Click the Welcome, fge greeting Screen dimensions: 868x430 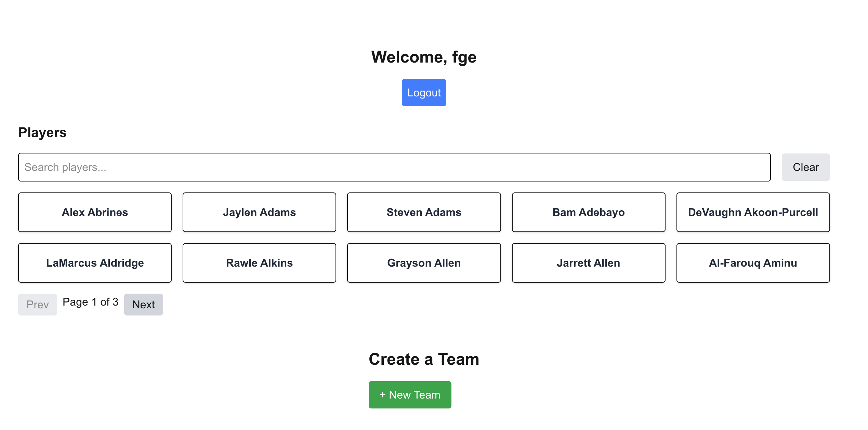(424, 57)
